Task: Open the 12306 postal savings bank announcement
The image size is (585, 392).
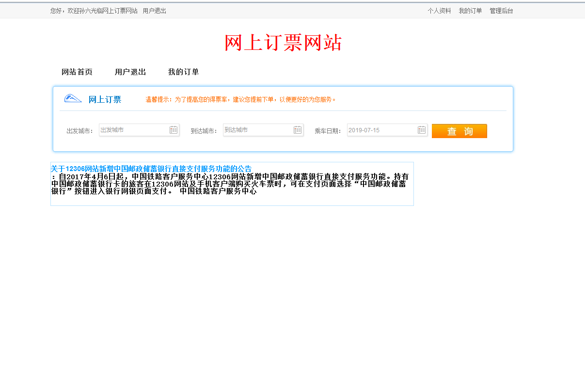Action: 151,168
